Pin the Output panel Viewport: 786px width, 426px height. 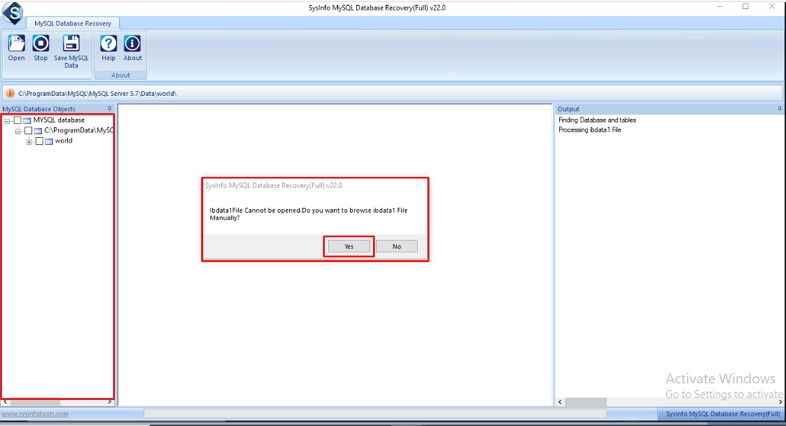click(x=779, y=108)
